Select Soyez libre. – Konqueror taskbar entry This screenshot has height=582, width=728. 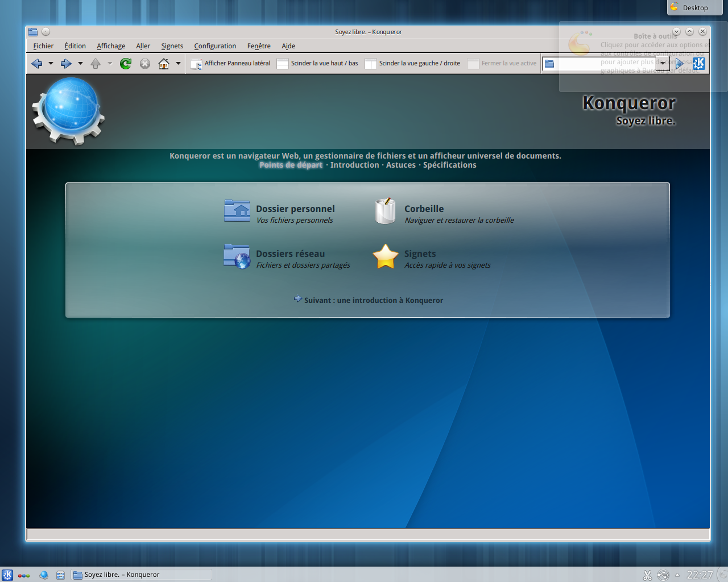142,575
